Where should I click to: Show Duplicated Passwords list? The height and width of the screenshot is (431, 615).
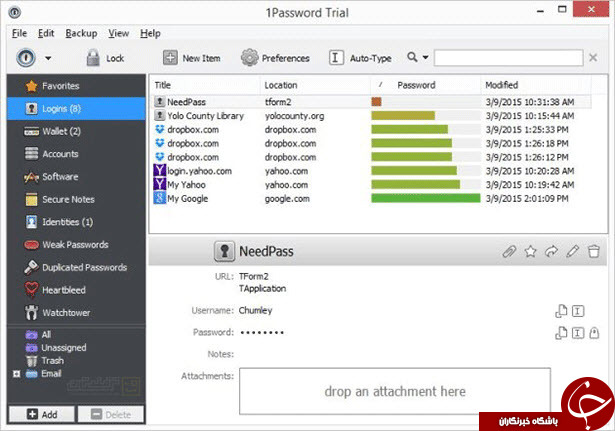pos(76,267)
